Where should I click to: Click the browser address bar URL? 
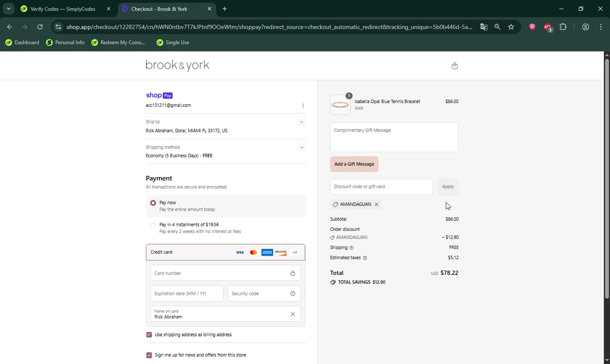pos(269,27)
